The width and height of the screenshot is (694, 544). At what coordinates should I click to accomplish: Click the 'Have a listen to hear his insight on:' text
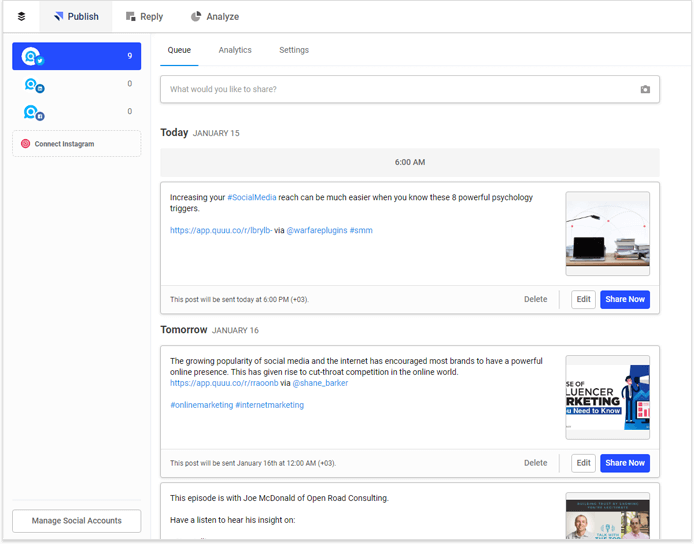(233, 520)
